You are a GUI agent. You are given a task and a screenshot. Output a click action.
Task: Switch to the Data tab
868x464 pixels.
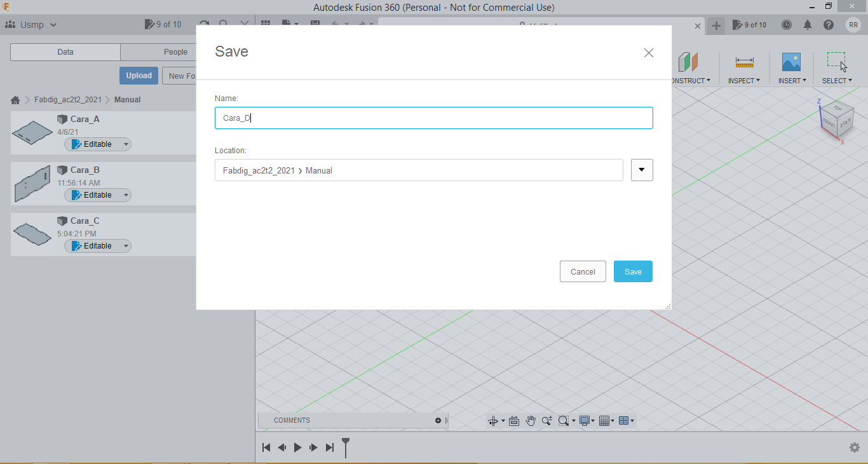pyautogui.click(x=65, y=52)
